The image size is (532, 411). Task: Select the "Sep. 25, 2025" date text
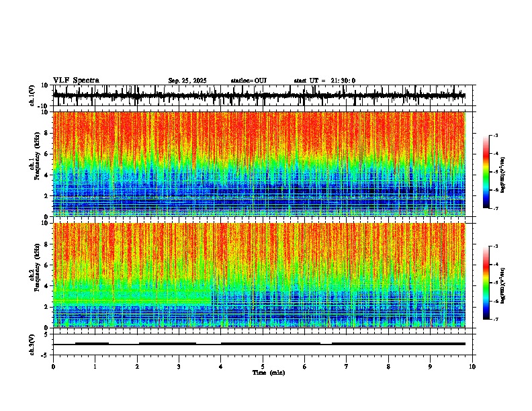point(187,81)
